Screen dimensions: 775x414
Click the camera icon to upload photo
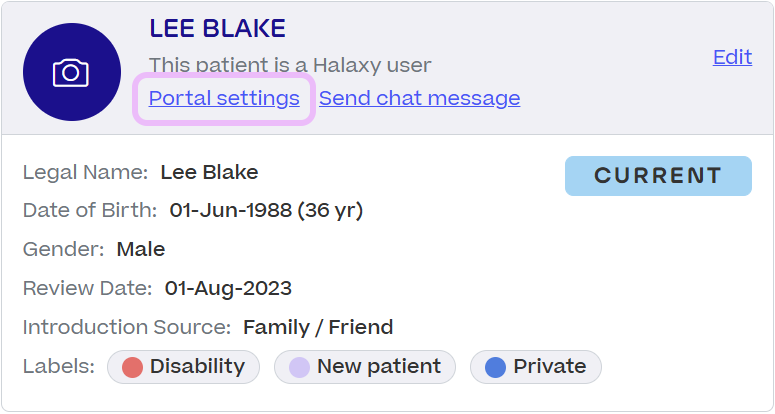[71, 73]
